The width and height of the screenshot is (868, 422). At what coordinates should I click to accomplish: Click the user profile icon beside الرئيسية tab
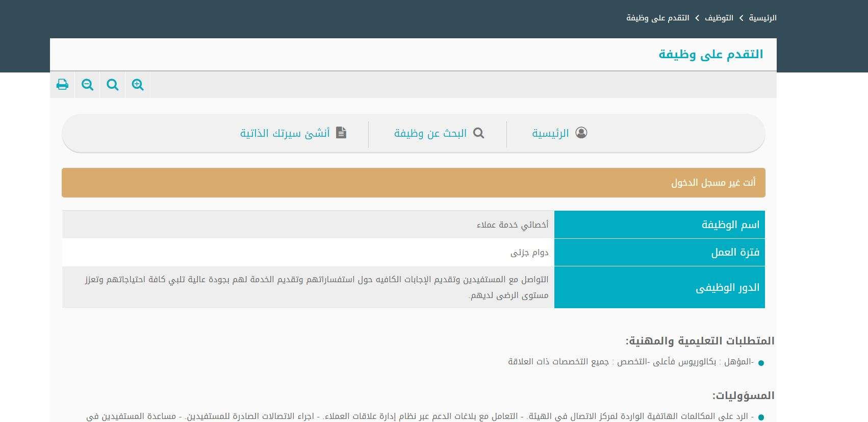581,133
